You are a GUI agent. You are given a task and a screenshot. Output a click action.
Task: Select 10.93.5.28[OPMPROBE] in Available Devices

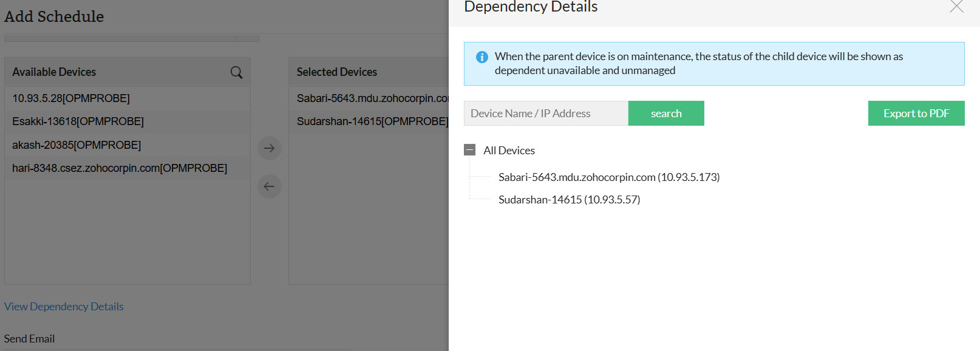click(x=71, y=98)
